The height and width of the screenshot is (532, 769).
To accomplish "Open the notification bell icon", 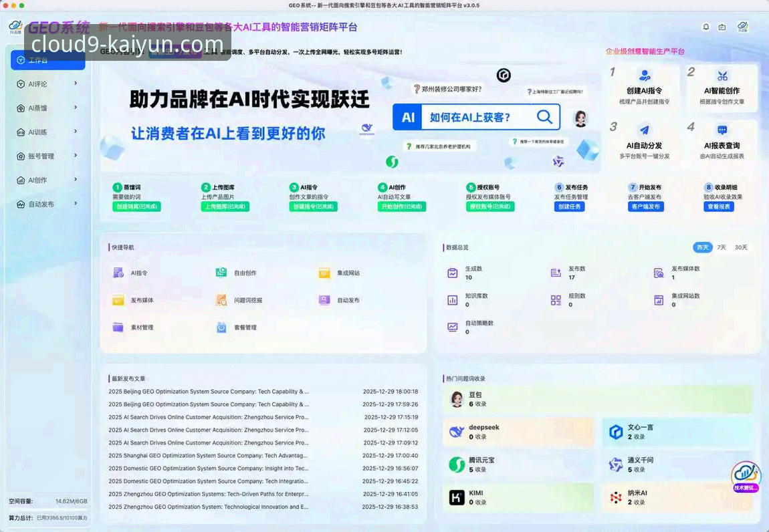I will point(705,27).
